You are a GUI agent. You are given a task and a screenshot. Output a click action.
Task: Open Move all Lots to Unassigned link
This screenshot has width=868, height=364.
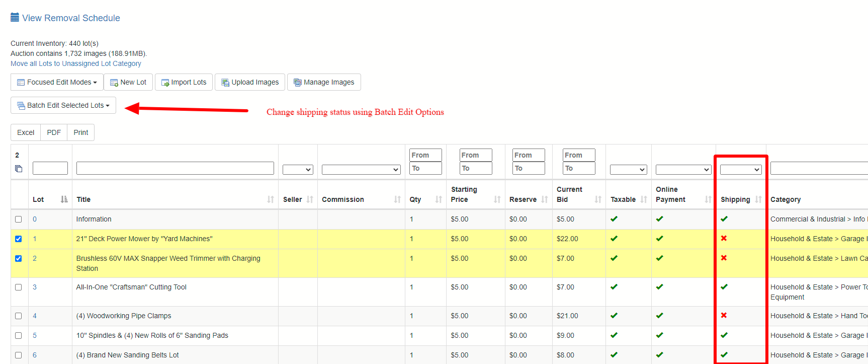pyautogui.click(x=76, y=63)
